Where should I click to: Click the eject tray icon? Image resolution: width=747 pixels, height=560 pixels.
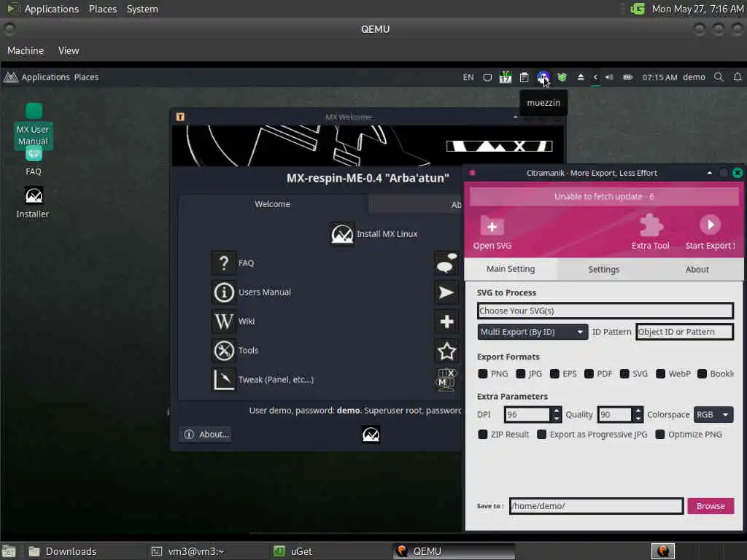pyautogui.click(x=580, y=77)
